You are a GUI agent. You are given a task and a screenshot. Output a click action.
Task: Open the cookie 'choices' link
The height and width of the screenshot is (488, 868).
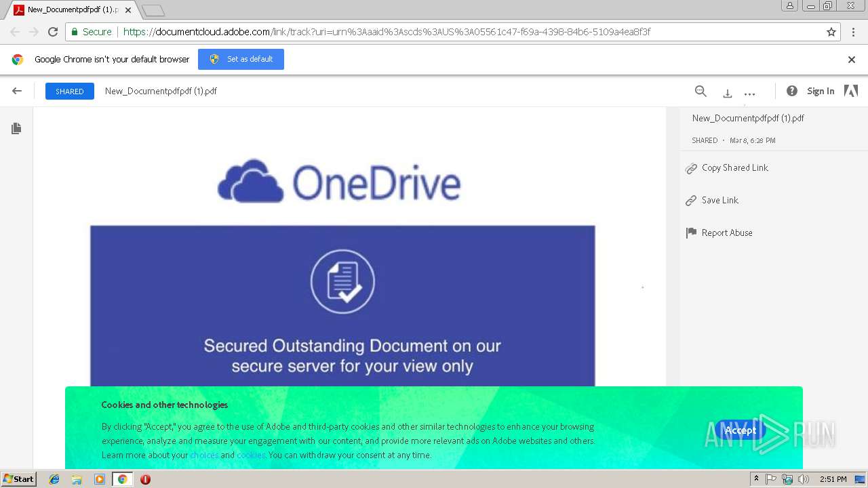pyautogui.click(x=204, y=455)
